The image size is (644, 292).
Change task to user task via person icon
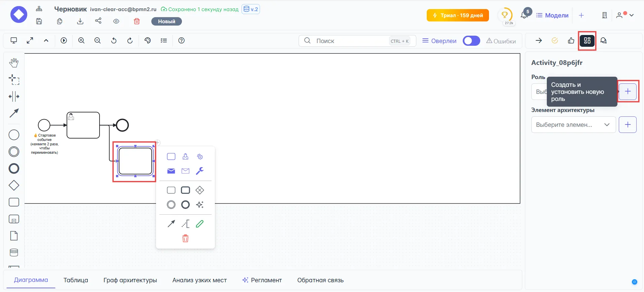coord(185,157)
